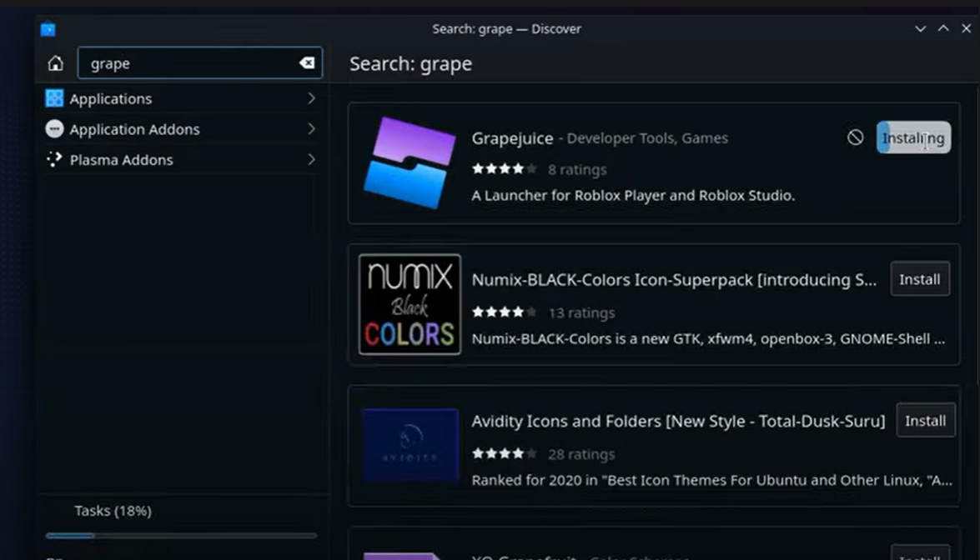Install Avidity Icons and Folders

coord(926,421)
